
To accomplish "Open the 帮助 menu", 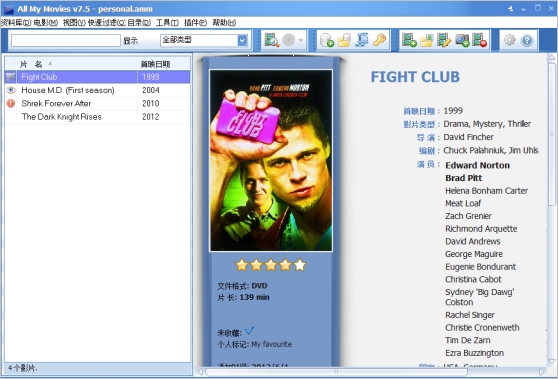I will pos(224,23).
